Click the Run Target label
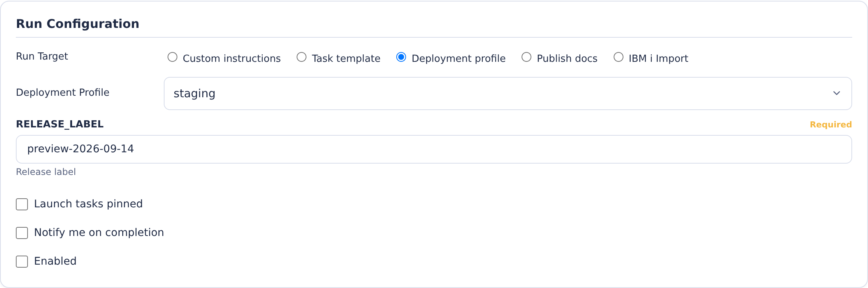 click(42, 57)
